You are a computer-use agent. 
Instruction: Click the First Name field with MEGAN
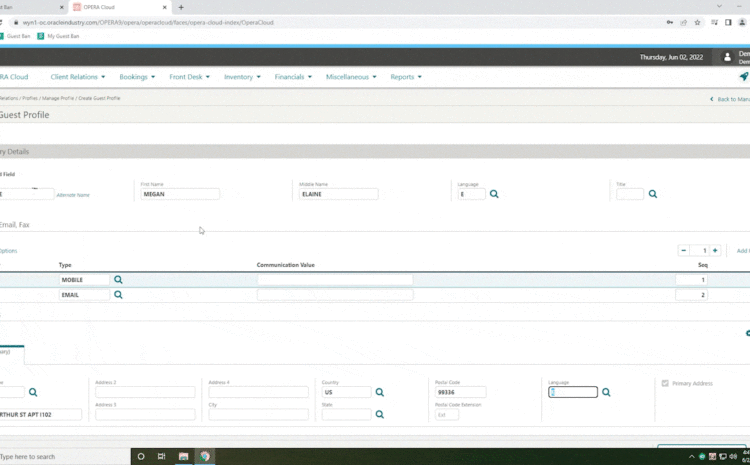pos(180,194)
